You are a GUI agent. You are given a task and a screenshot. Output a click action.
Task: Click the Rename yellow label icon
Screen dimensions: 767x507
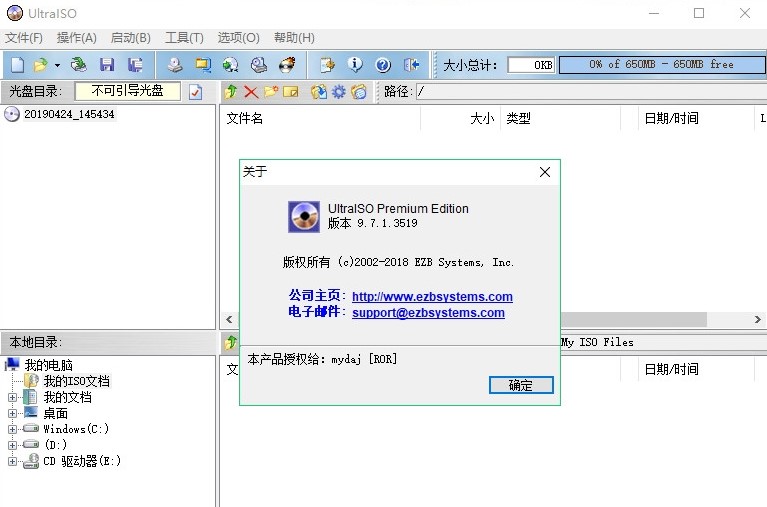(x=291, y=92)
